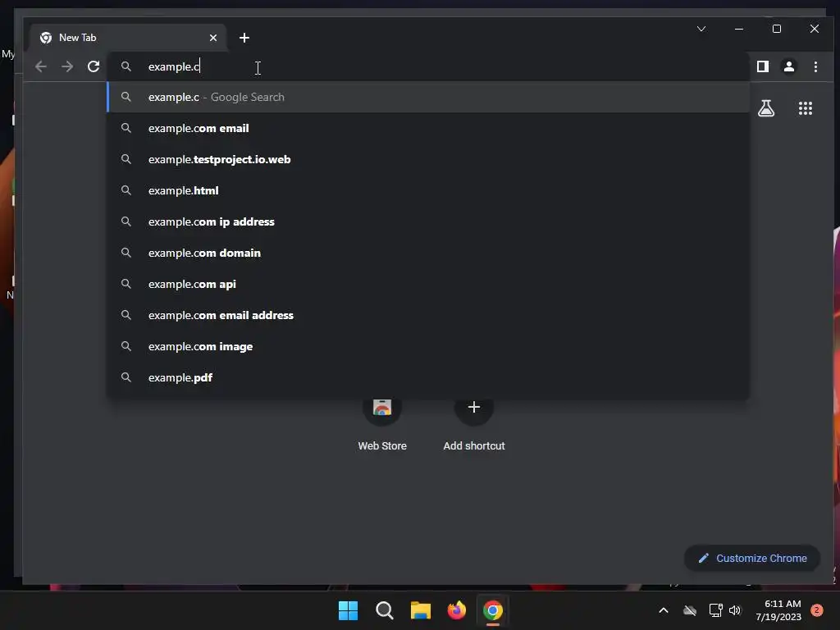Screen dimensions: 840x630
Task: Close the New Tab tab
Action: [x=213, y=38]
